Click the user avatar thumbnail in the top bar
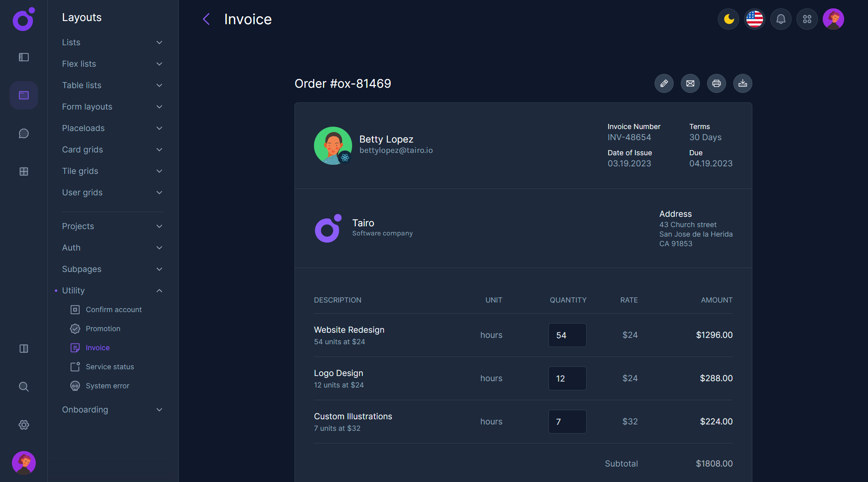This screenshot has height=482, width=868. pos(833,19)
